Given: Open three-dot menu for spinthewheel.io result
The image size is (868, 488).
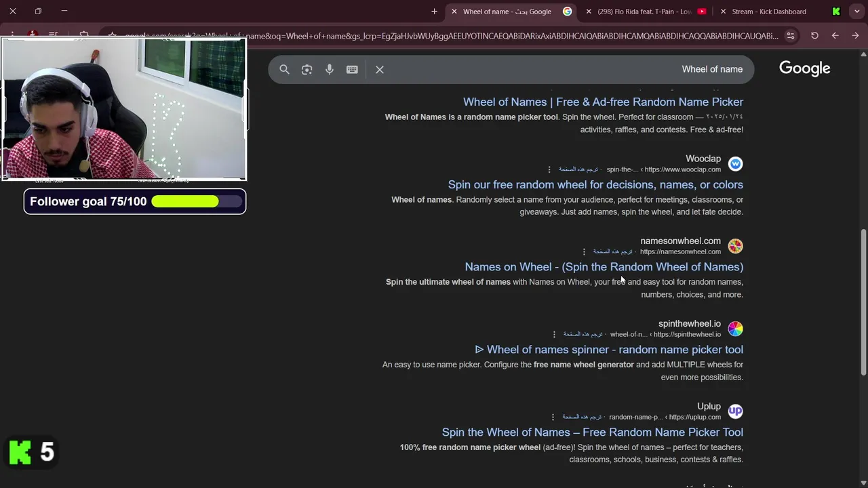Looking at the screenshot, I should [x=554, y=334].
